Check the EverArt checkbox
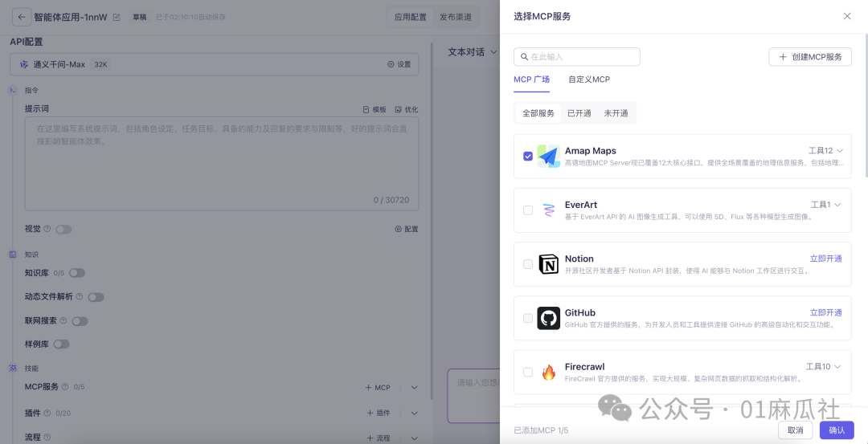This screenshot has width=868, height=444. click(x=528, y=210)
